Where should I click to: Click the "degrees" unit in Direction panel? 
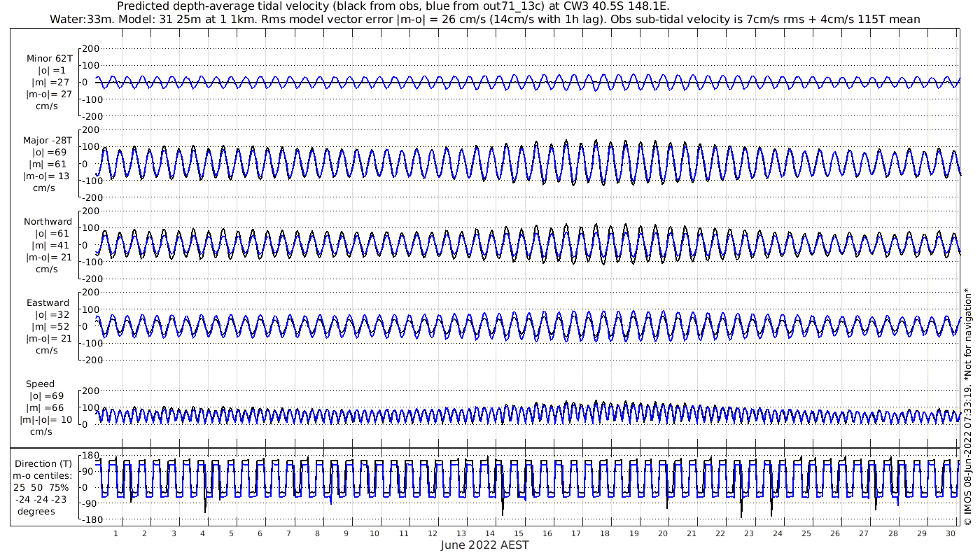tap(36, 512)
